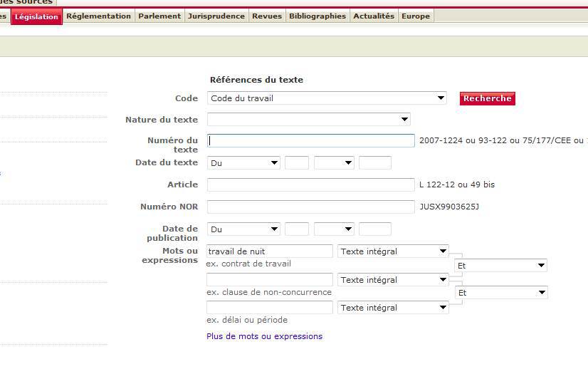Open the Date du texte 'Du' dropdown
The height and width of the screenshot is (369, 588).
[243, 163]
